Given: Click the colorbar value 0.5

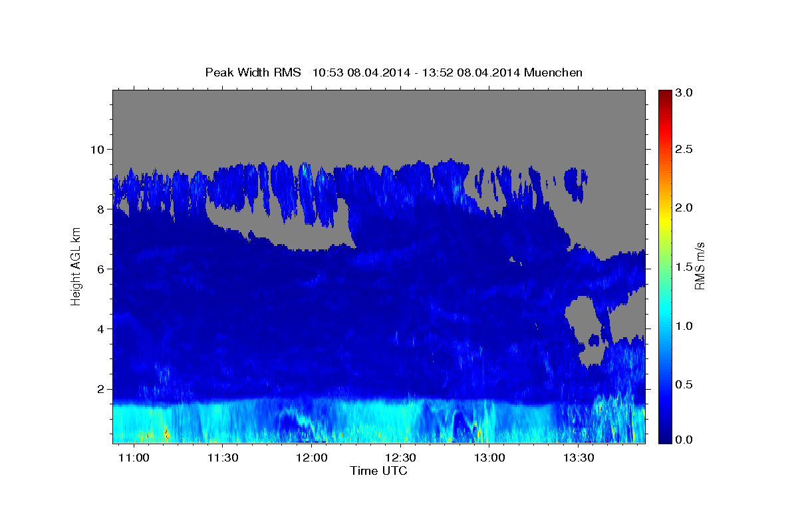Looking at the screenshot, I should (x=684, y=385).
